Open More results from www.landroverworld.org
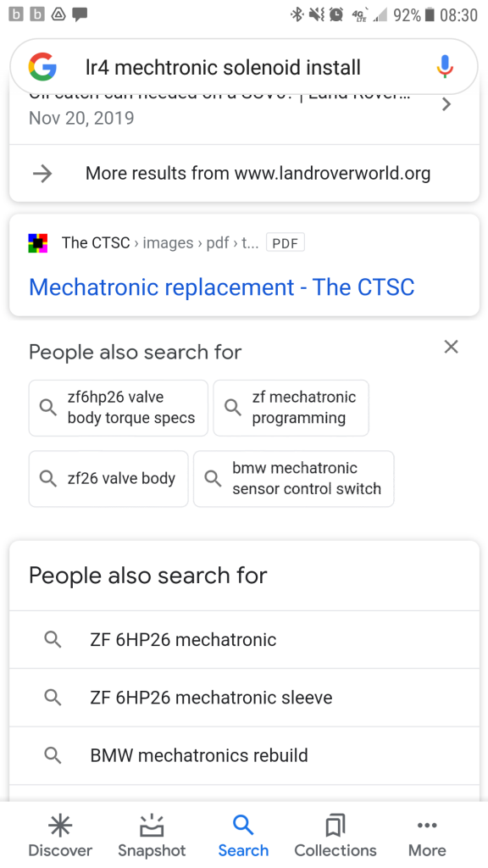Viewport: 488px width, 868px height. point(244,173)
